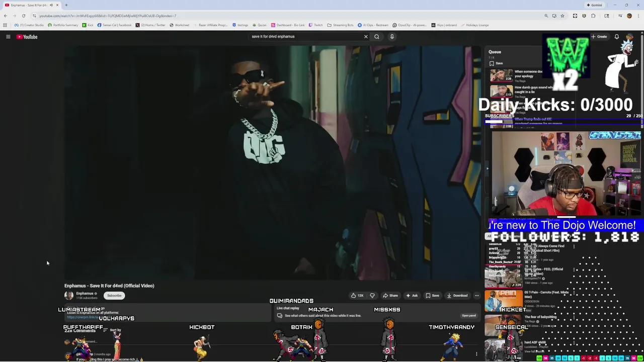Save the queue as a playlist
The height and width of the screenshot is (362, 644).
pos(496,63)
